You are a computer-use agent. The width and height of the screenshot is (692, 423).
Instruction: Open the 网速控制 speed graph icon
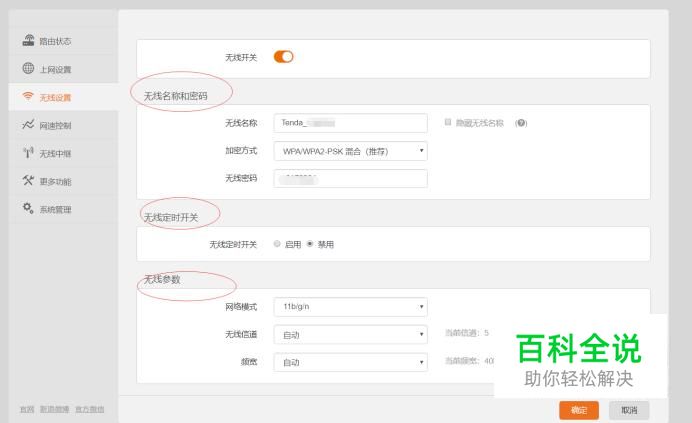click(x=28, y=125)
